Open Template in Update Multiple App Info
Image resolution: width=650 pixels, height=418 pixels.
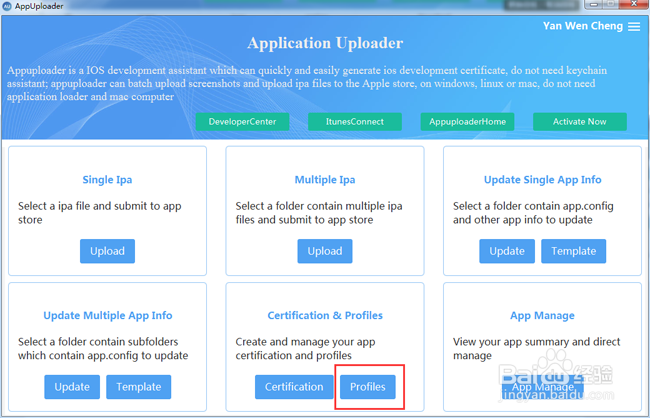click(x=138, y=387)
